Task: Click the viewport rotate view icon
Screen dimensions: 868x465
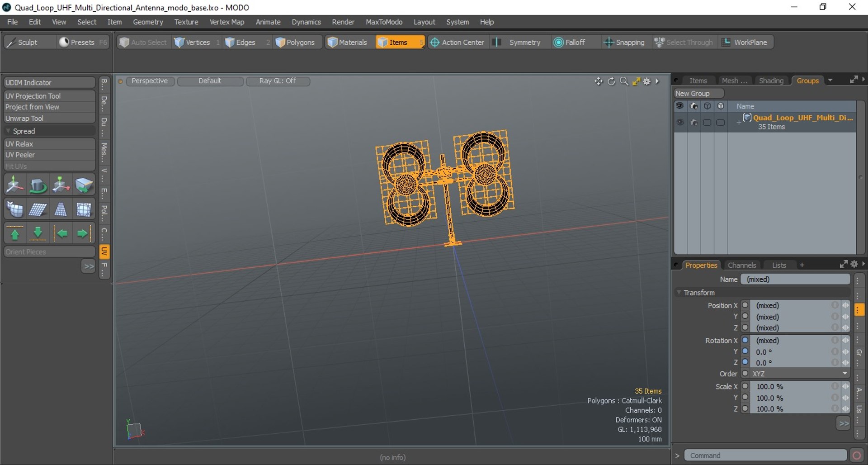Action: click(611, 81)
